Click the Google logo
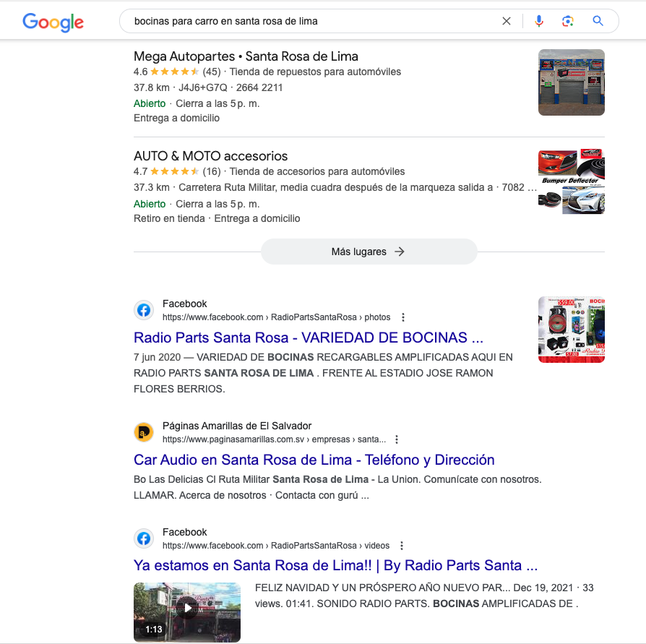This screenshot has height=644, width=646. click(53, 22)
